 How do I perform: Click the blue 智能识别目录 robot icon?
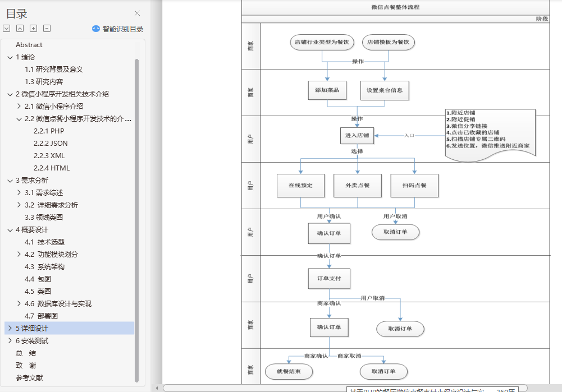tap(95, 29)
